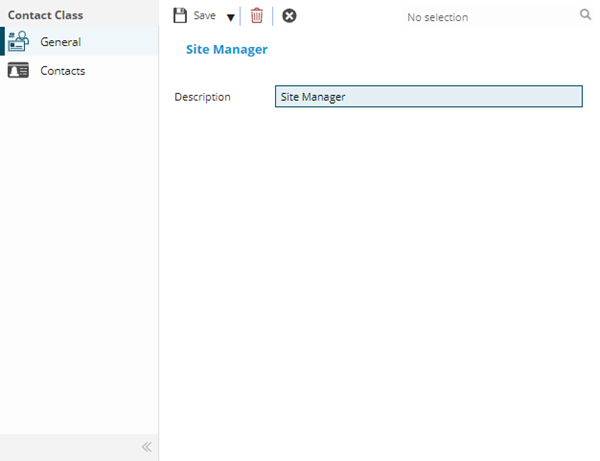Click the Description field label

tap(202, 97)
